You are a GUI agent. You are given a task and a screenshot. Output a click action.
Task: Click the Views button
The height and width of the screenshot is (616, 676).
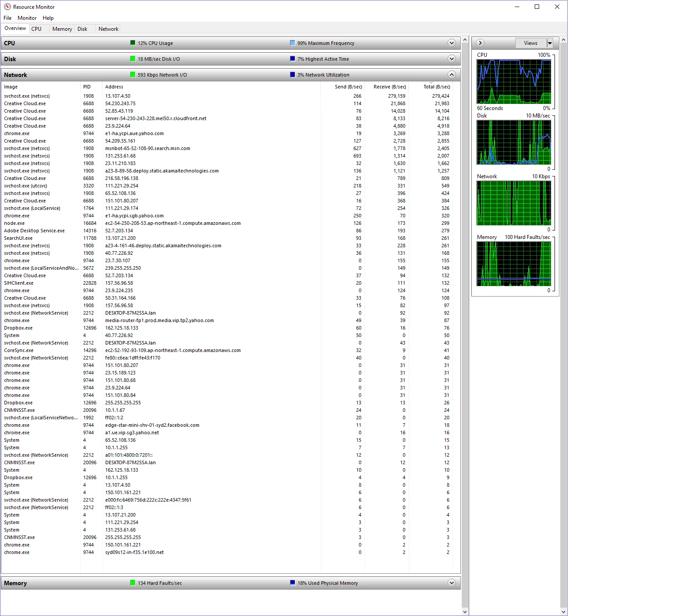point(531,43)
